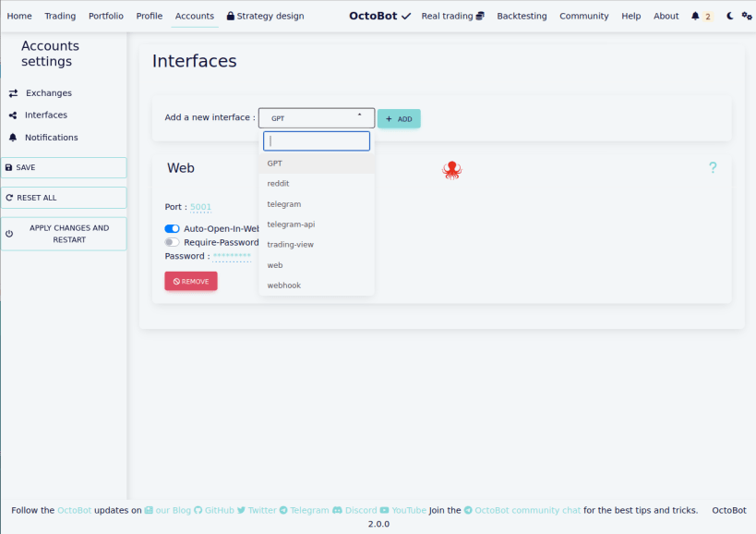Click the GitHub icon in the footer
Image resolution: width=756 pixels, height=534 pixels.
(199, 510)
